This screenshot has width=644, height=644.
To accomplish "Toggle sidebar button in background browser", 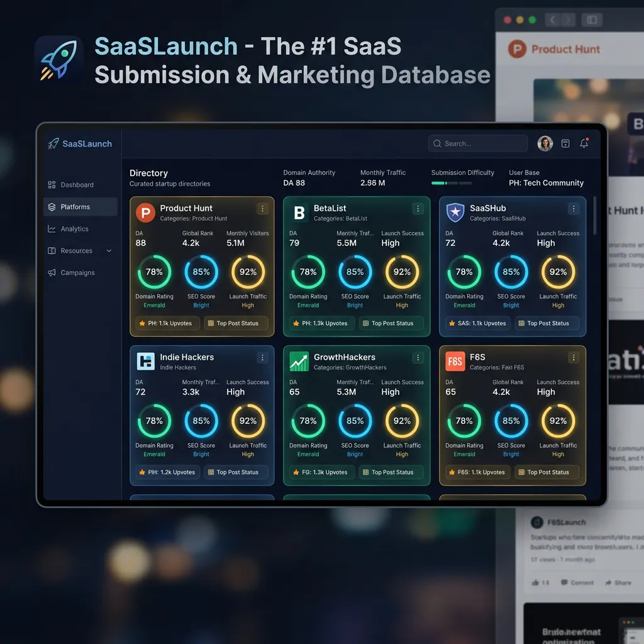I will point(592,19).
